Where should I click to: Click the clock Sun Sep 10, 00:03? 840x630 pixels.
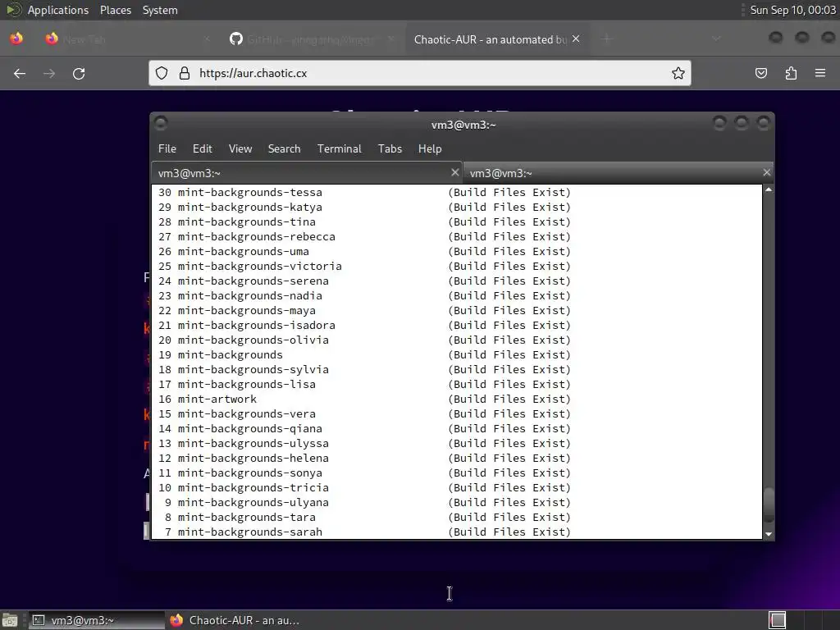coord(792,10)
